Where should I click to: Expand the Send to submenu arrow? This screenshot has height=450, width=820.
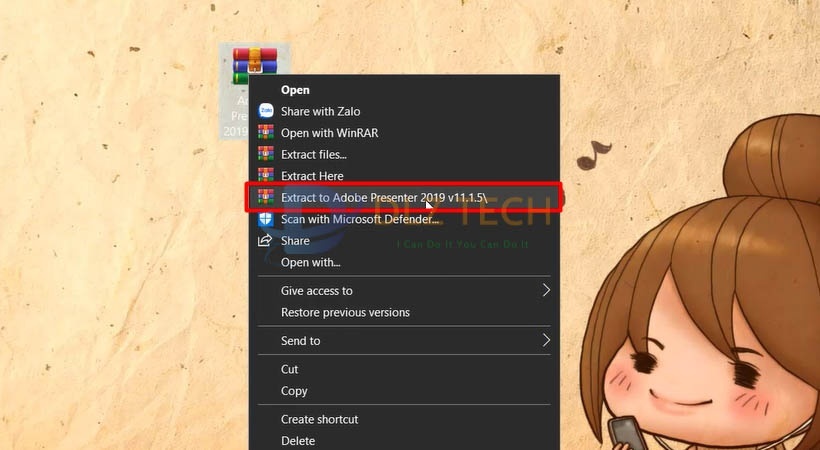pyautogui.click(x=546, y=341)
